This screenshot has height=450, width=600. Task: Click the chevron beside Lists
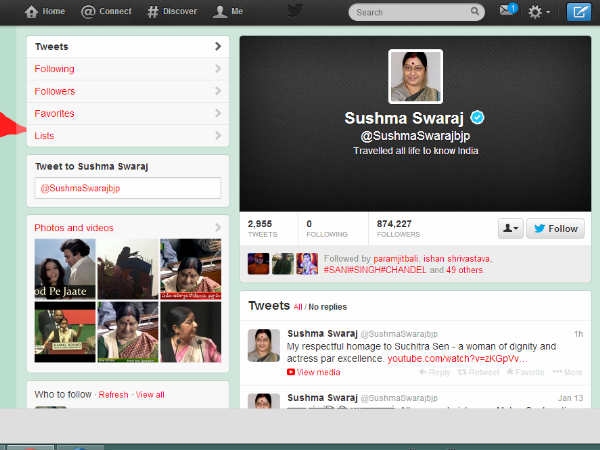[x=218, y=135]
